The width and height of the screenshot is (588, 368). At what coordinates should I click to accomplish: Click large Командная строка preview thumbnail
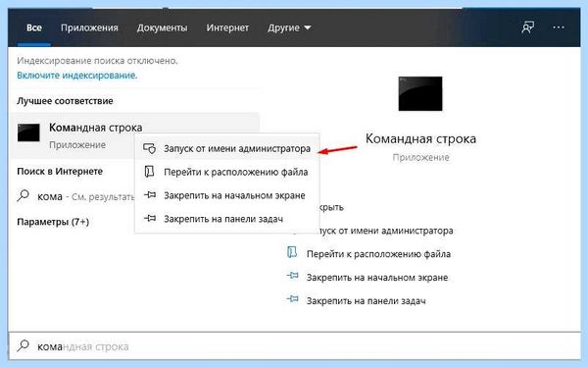(x=420, y=93)
